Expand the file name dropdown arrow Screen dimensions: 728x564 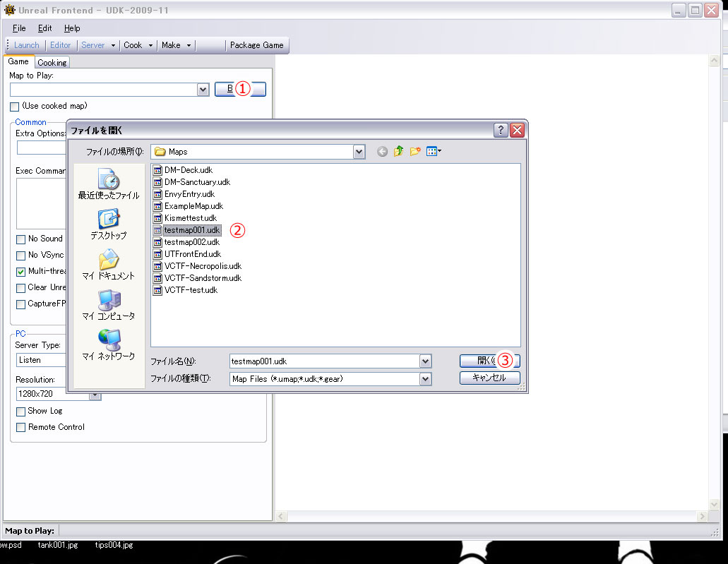tap(425, 361)
